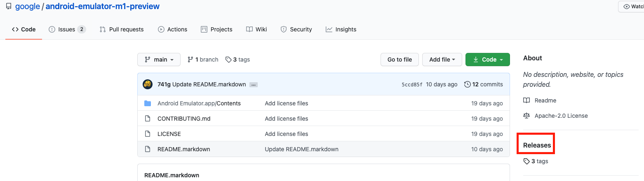Expand the green Code dropdown button

pos(488,60)
